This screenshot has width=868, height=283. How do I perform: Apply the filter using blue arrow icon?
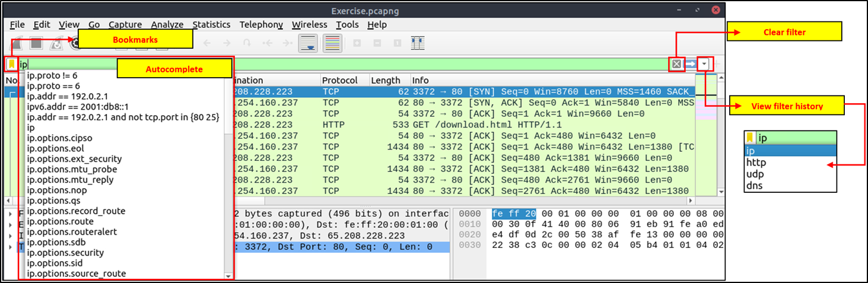690,64
